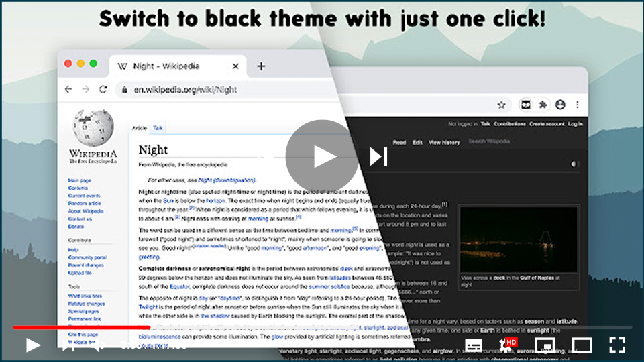
Task: Switch to the Wikipedia Talk tab
Action: pyautogui.click(x=158, y=127)
